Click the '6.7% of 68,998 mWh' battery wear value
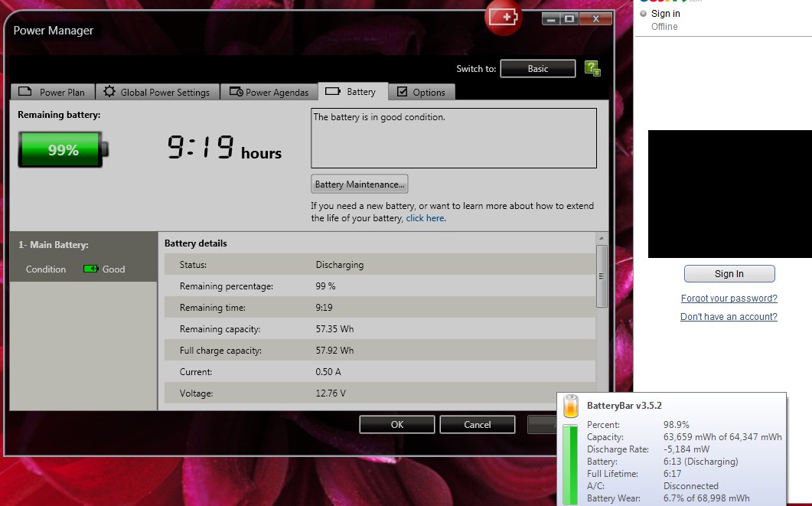 coord(706,498)
